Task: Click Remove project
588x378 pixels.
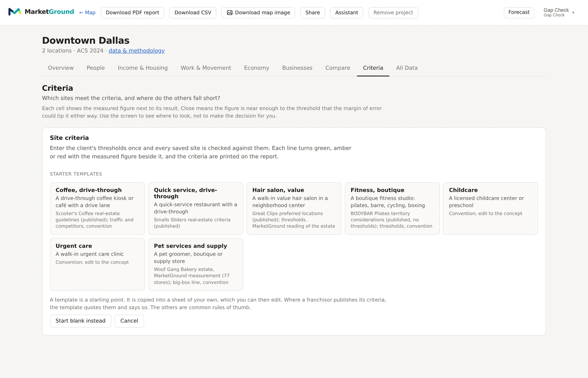Action: pos(393,12)
